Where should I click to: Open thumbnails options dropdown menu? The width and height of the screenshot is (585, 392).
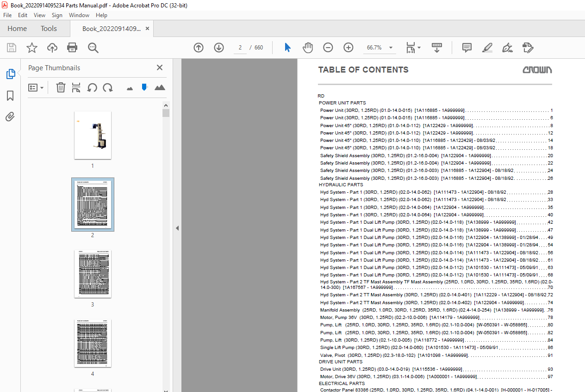tap(36, 87)
